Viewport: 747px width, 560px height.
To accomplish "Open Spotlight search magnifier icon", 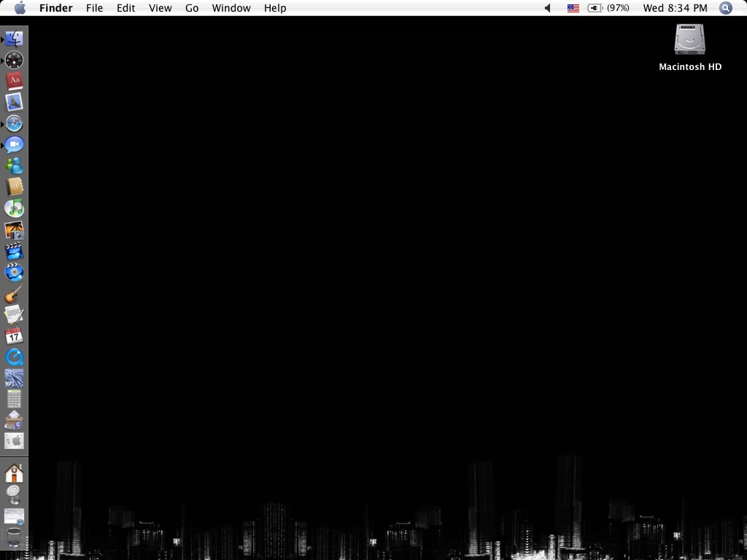I will pyautogui.click(x=726, y=8).
